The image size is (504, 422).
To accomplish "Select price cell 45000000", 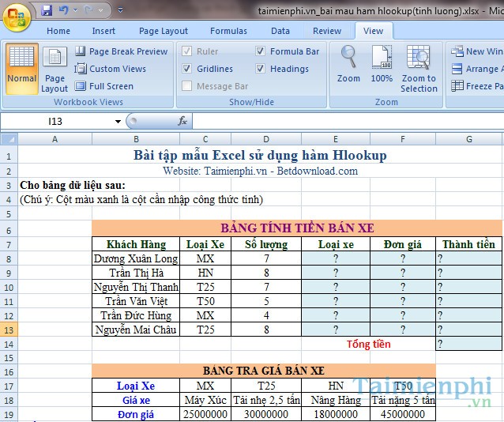I will pos(403,414).
